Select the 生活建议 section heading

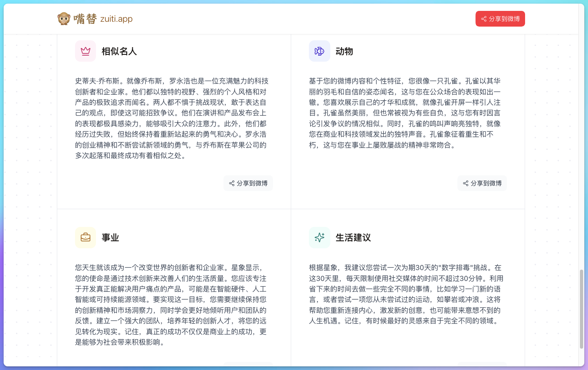tap(353, 237)
